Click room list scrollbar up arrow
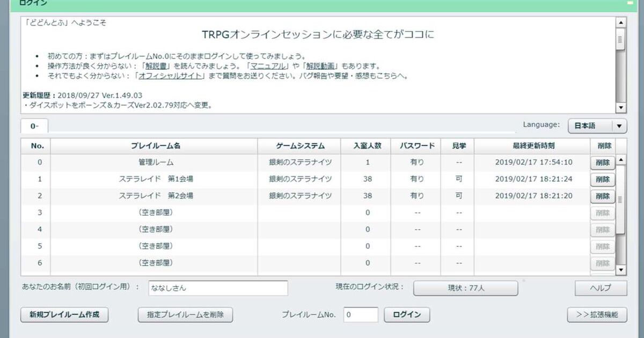The image size is (644, 338). pyautogui.click(x=621, y=160)
